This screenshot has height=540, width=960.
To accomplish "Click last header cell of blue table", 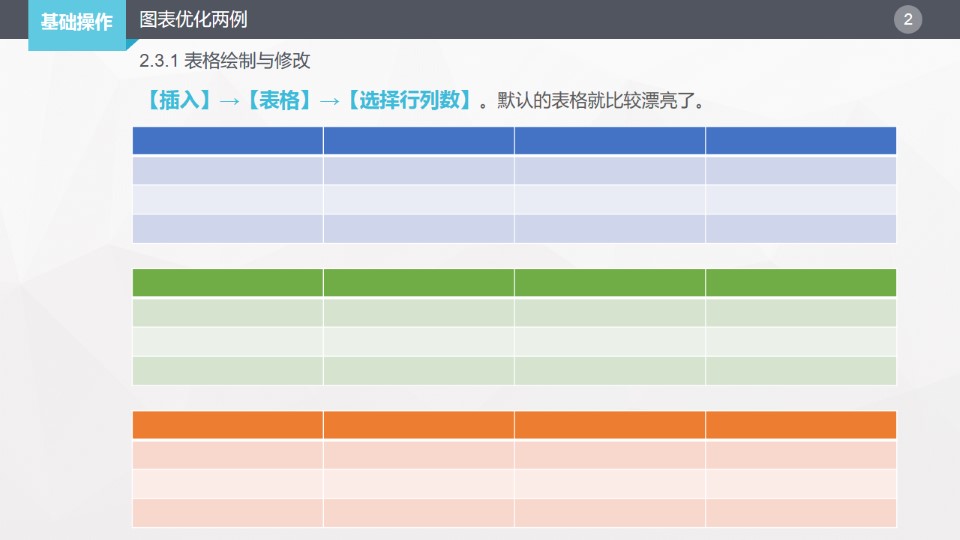I will coord(800,141).
